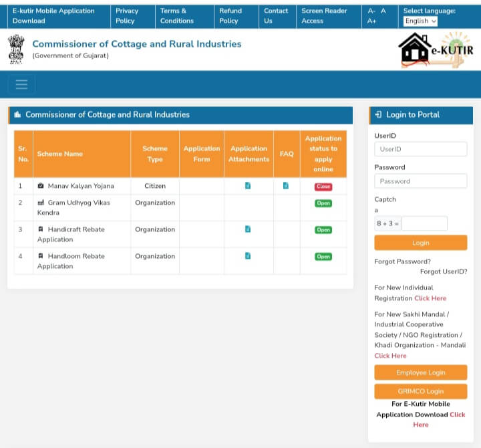The image size is (481, 448).
Task: Click the Application Form column header
Action: [202, 154]
